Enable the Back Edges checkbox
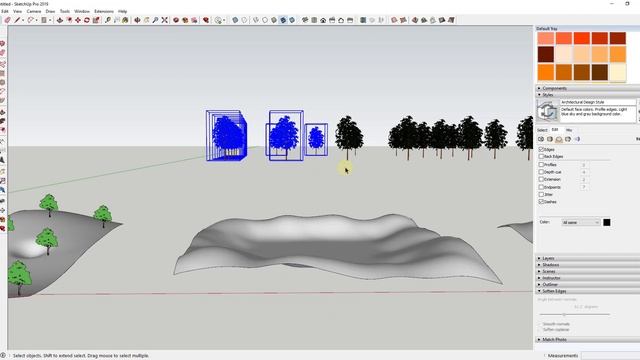640x360 pixels. pyautogui.click(x=541, y=157)
